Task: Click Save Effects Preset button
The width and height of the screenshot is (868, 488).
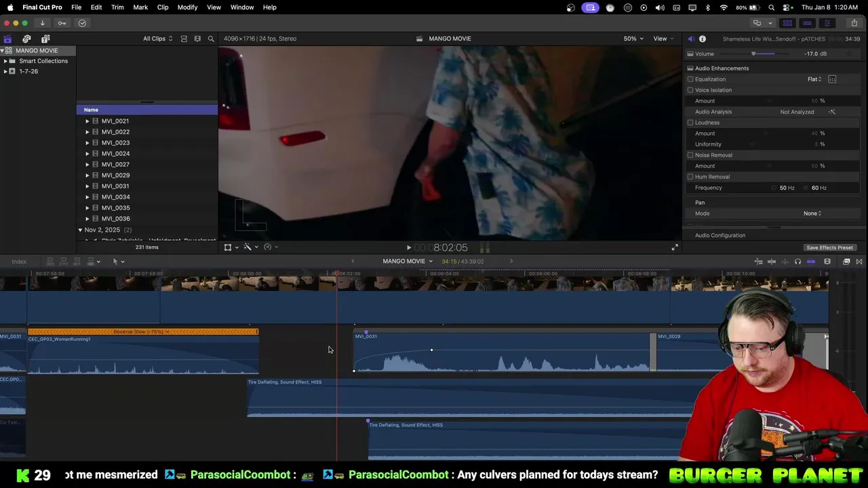Action: coord(829,247)
